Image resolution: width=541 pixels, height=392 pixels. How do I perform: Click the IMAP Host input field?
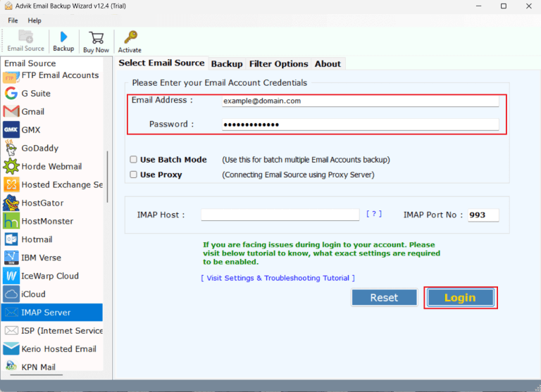click(x=280, y=215)
